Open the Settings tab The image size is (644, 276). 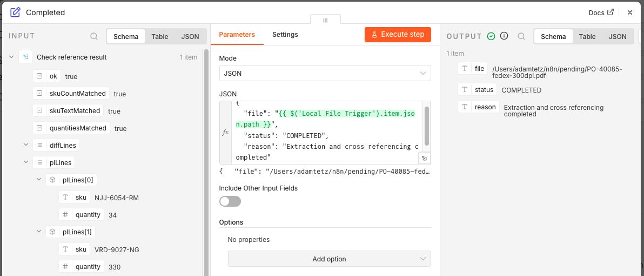click(285, 35)
